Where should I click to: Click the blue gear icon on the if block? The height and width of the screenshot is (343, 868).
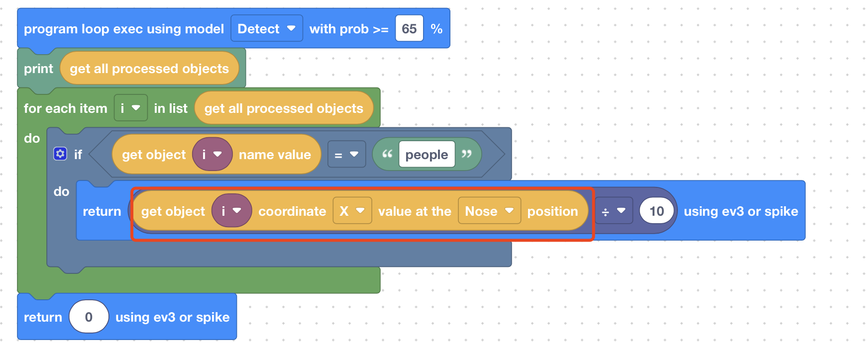60,154
